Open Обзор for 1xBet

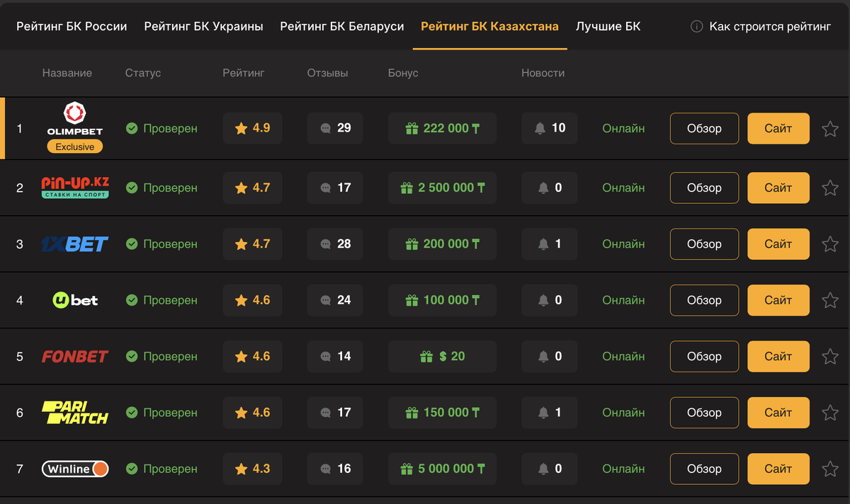[x=705, y=244]
